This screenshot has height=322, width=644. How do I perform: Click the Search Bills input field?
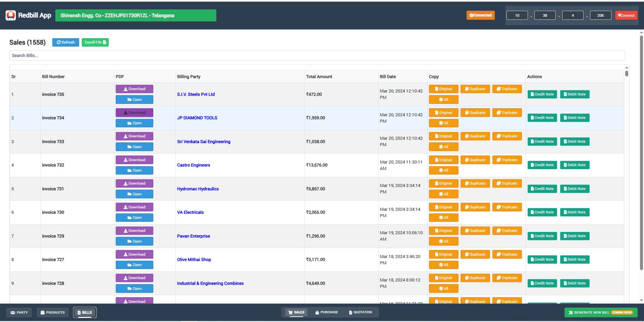coord(317,55)
